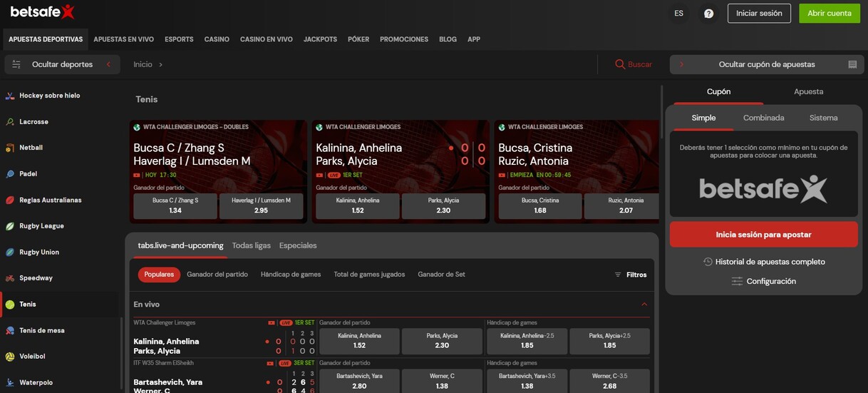Open the Blog page
The width and height of the screenshot is (868, 393).
(x=448, y=39)
